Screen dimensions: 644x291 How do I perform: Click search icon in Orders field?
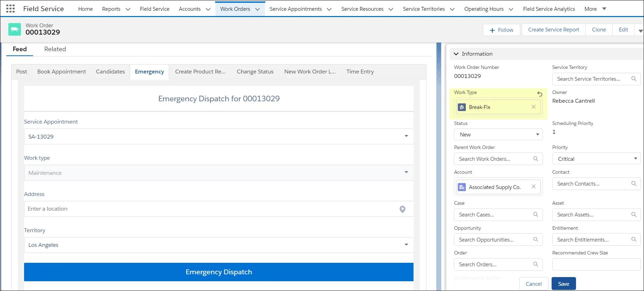(536, 264)
